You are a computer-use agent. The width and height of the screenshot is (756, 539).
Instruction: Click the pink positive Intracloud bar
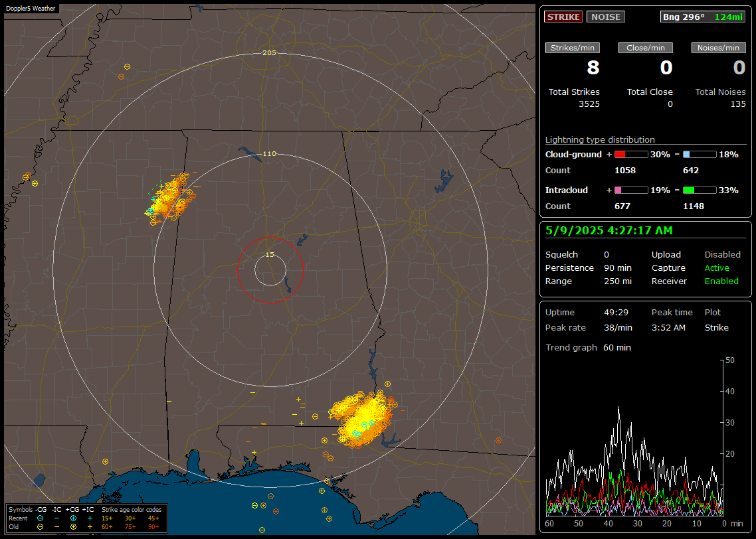pos(631,191)
